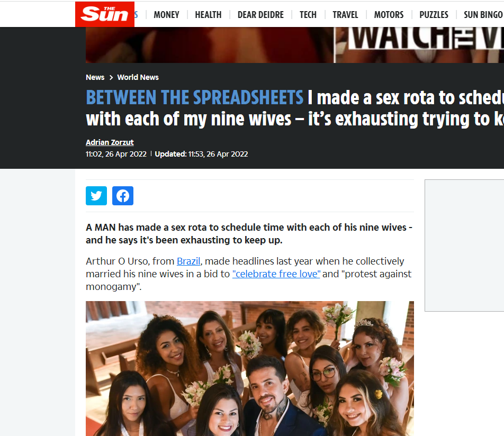Follow the Brazil hyperlink
Image resolution: width=504 pixels, height=436 pixels.
(x=188, y=261)
